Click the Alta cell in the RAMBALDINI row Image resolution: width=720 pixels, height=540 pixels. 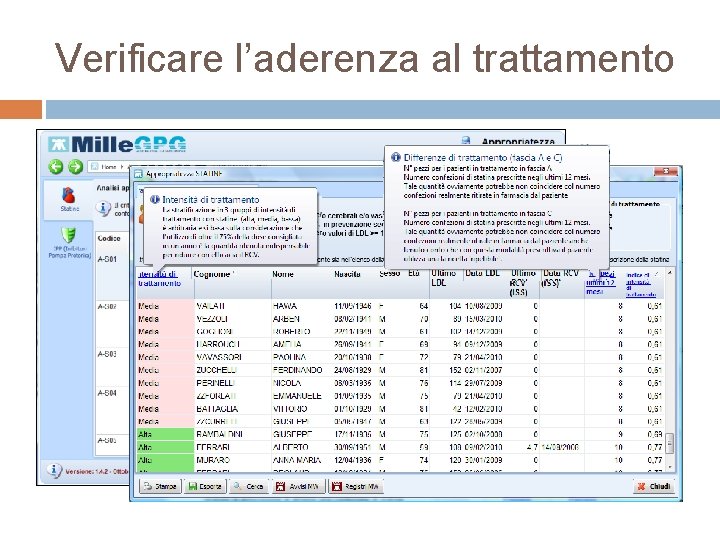coord(165,434)
